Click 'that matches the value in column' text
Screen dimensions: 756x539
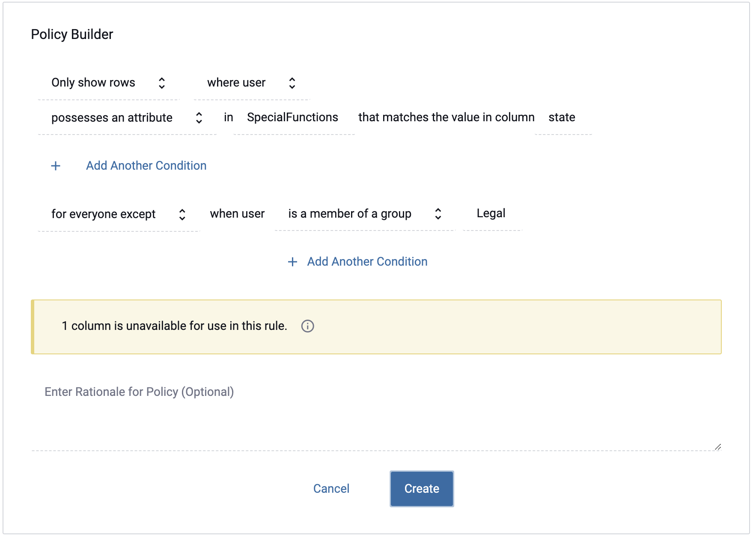coord(446,117)
